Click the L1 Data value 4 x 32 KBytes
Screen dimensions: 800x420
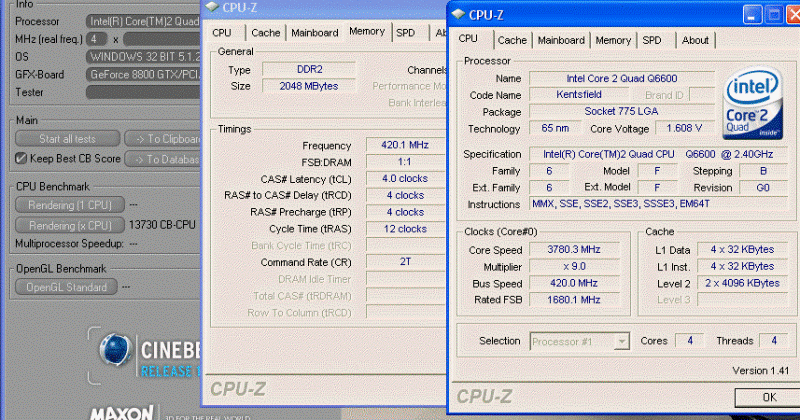tap(742, 250)
